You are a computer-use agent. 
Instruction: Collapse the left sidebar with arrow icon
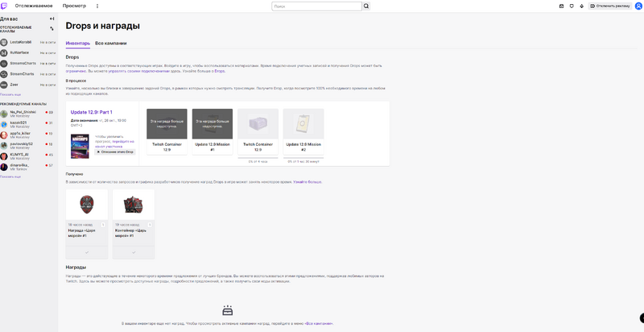[x=52, y=18]
